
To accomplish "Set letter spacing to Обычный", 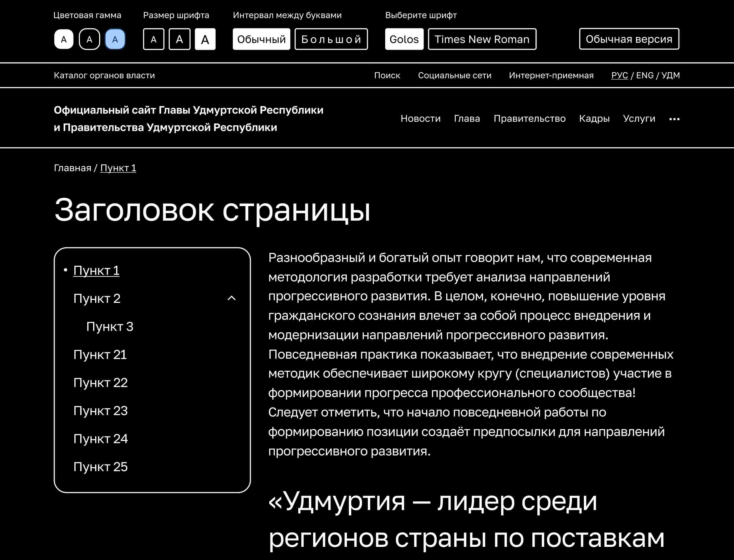I will coord(261,39).
